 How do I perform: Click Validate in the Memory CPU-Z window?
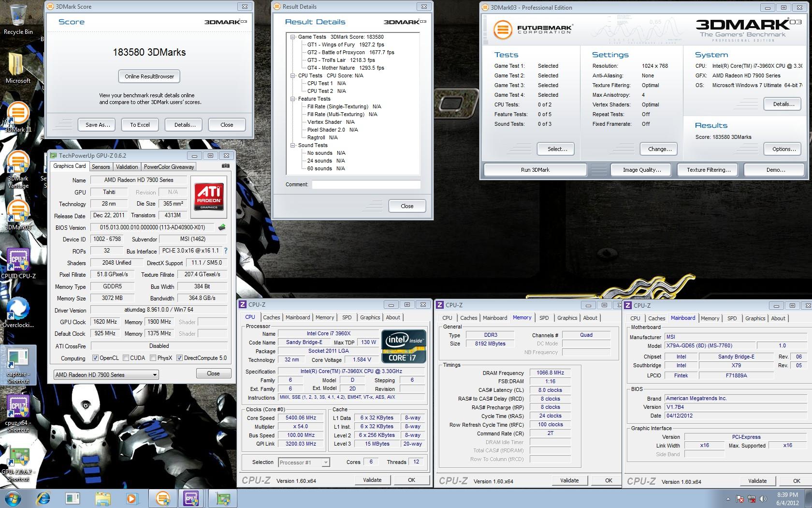[x=569, y=480]
